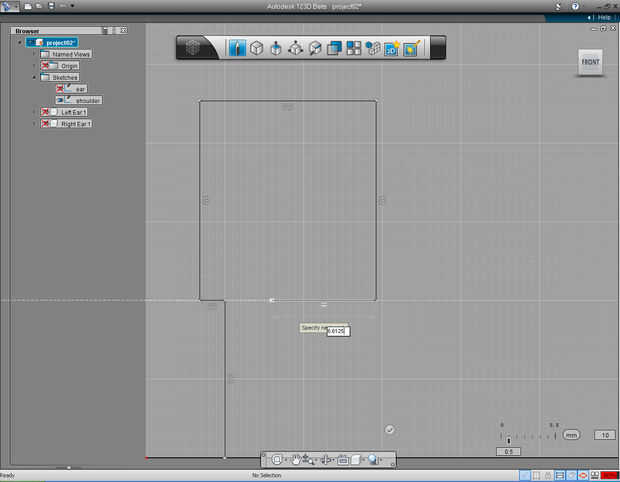The height and width of the screenshot is (482, 620).
Task: Choose the Extrude create tool
Action: (276, 49)
